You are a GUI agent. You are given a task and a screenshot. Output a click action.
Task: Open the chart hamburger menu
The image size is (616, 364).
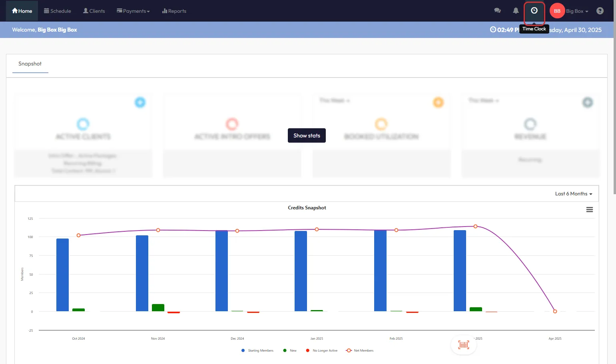tap(589, 210)
